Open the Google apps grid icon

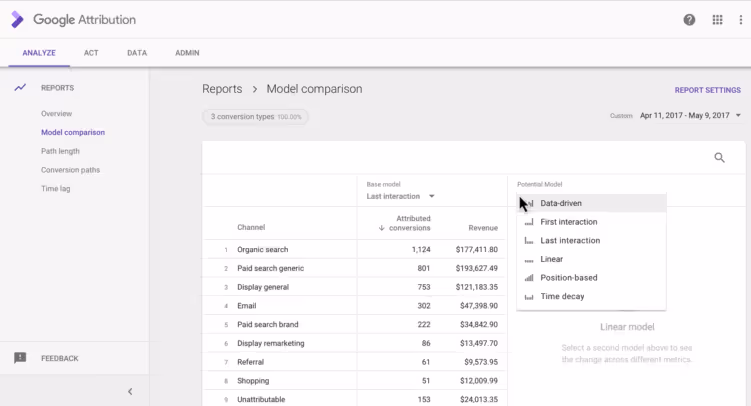click(x=717, y=20)
